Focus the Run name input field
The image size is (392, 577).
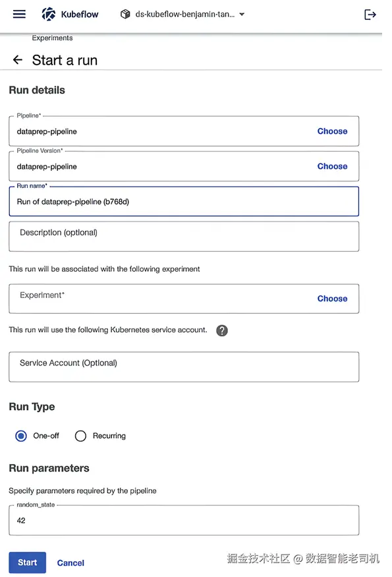[x=184, y=201]
